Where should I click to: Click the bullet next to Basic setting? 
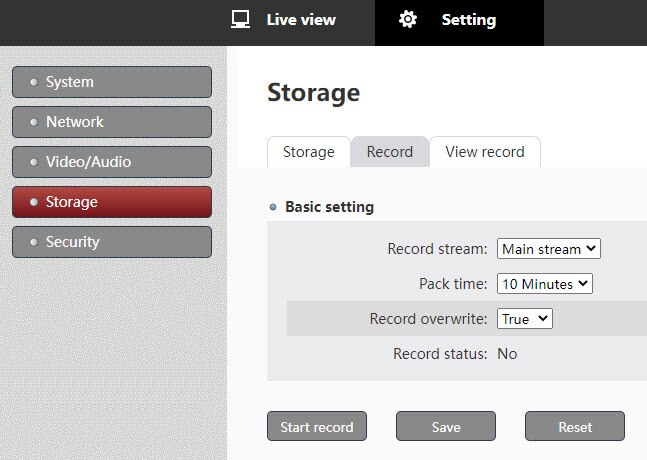click(273, 207)
